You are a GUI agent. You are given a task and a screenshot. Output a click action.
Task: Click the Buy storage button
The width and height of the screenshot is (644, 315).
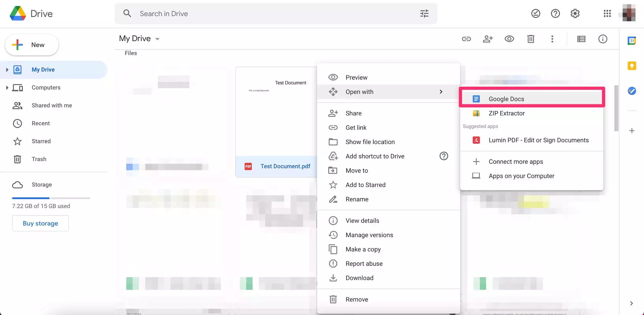pos(40,223)
